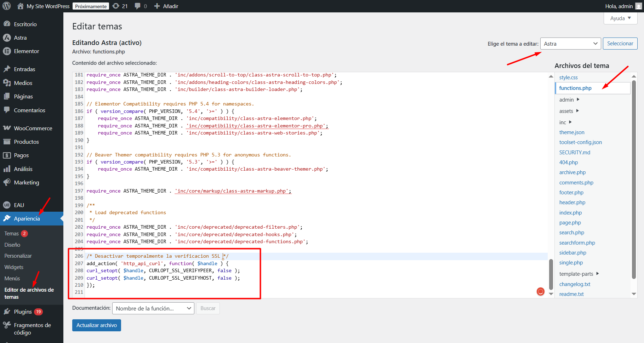Expand the Ayuda help panel

click(x=620, y=18)
